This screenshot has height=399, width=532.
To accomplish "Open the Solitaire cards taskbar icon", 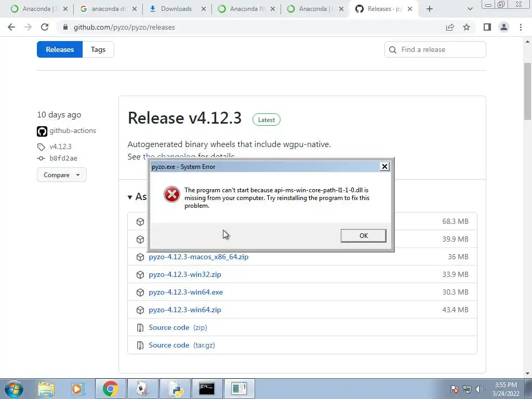I will pyautogui.click(x=142, y=389).
